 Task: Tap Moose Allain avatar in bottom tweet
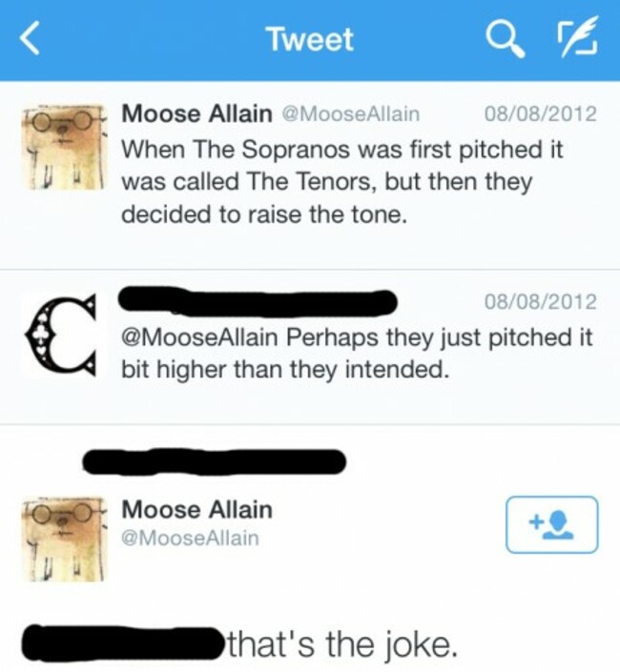[64, 540]
